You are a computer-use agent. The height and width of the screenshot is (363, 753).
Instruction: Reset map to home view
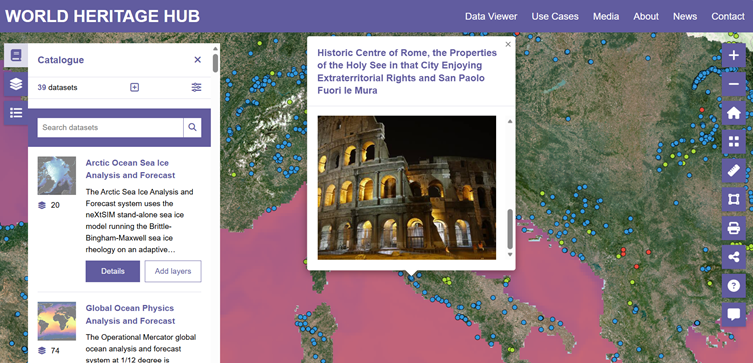pyautogui.click(x=733, y=113)
